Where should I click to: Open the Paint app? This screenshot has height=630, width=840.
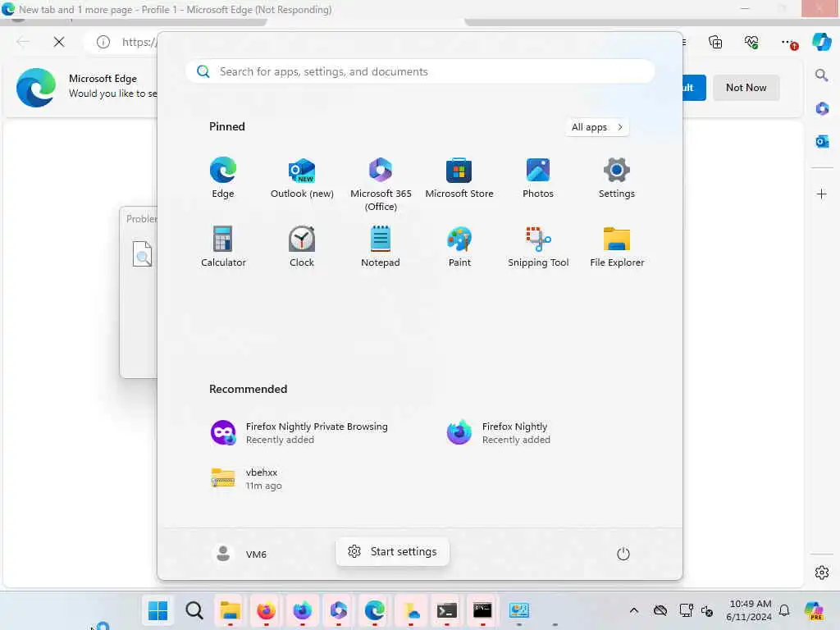459,246
